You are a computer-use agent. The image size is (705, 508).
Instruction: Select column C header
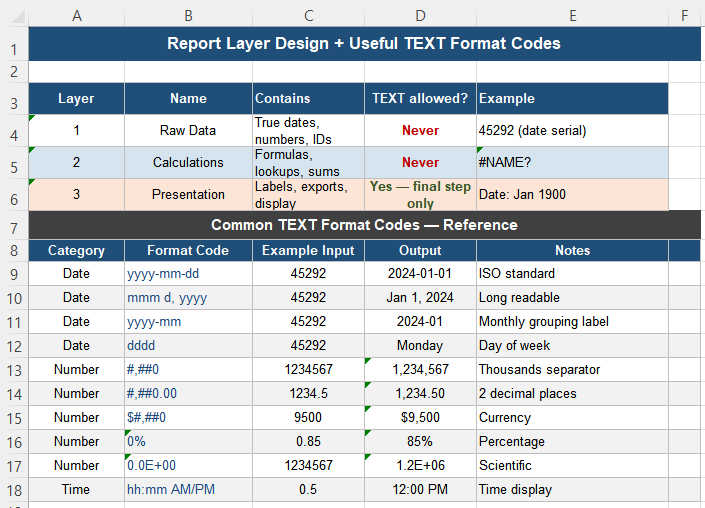(x=308, y=16)
